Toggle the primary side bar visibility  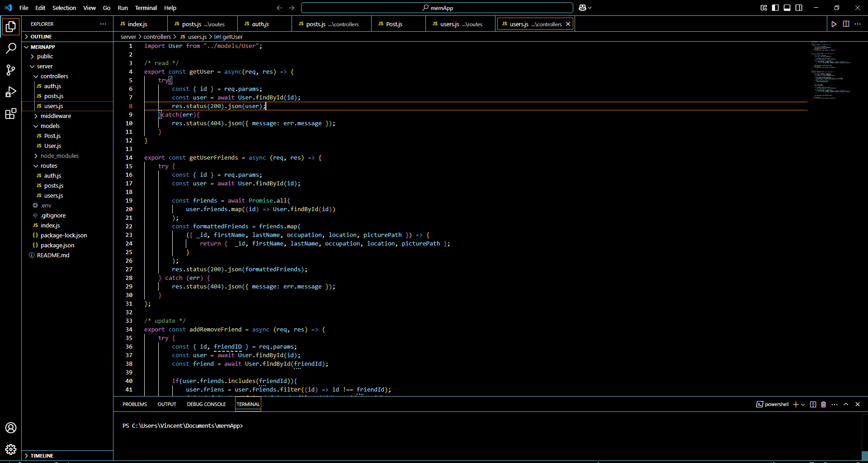coord(775,8)
